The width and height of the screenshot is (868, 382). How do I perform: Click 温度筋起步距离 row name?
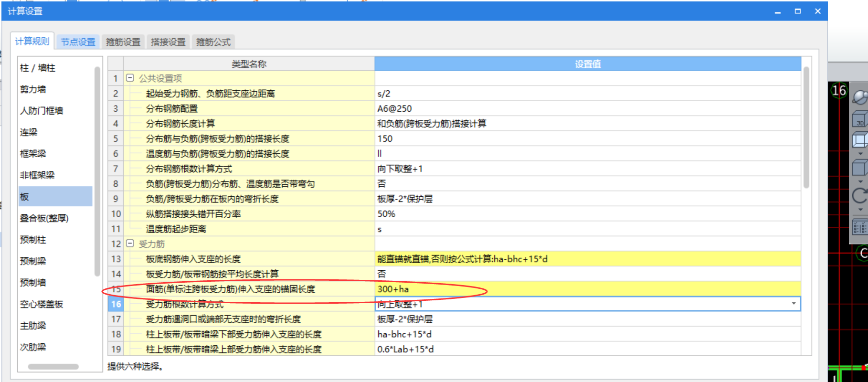[x=176, y=229]
